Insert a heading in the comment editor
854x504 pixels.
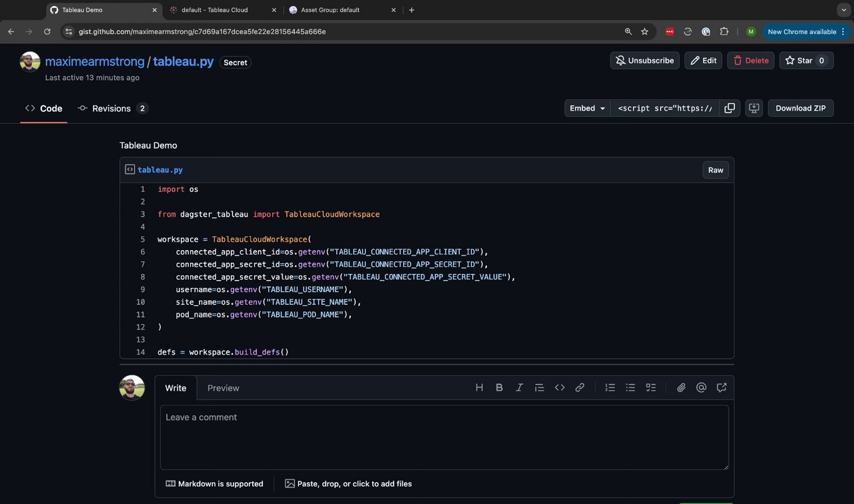click(479, 387)
